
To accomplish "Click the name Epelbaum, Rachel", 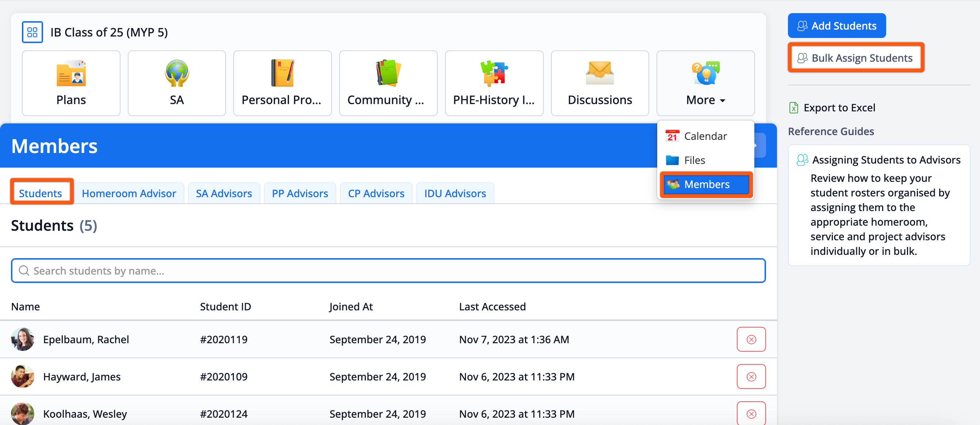I will (86, 340).
